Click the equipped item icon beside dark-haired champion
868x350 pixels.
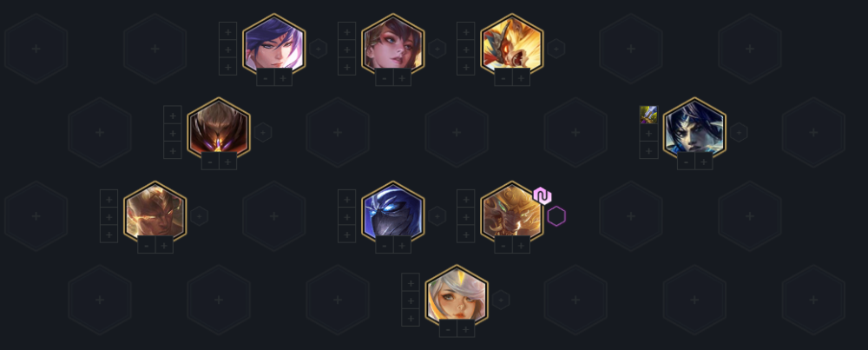tap(648, 115)
